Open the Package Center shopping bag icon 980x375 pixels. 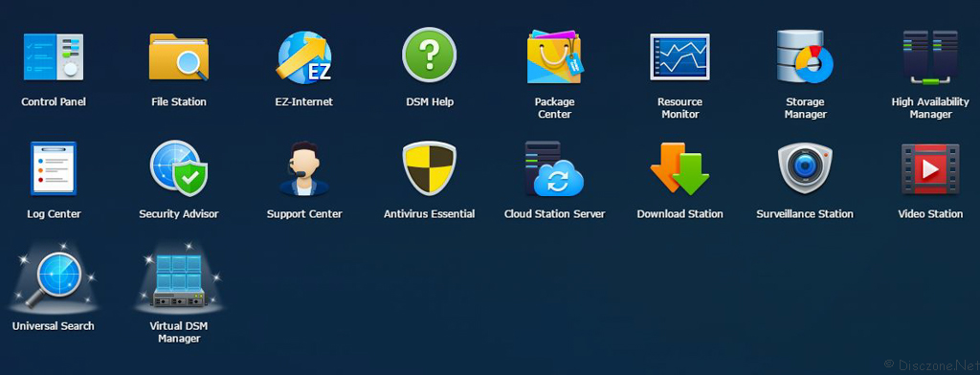pos(554,56)
